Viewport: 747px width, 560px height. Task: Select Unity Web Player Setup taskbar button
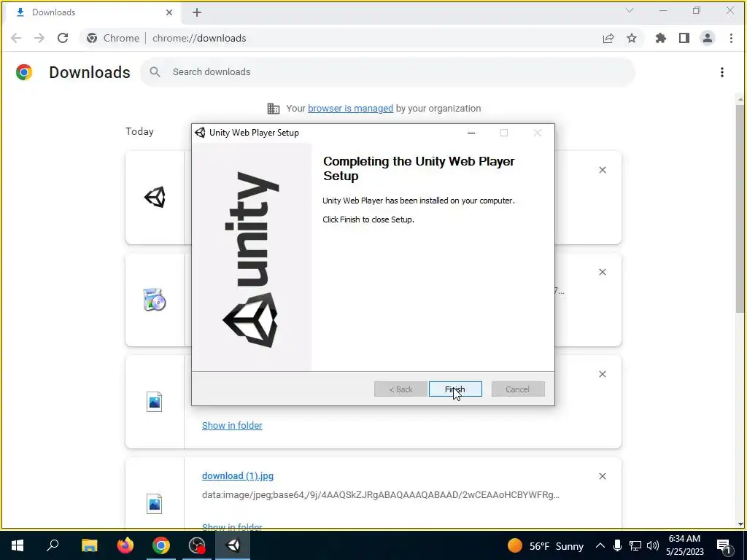click(233, 545)
